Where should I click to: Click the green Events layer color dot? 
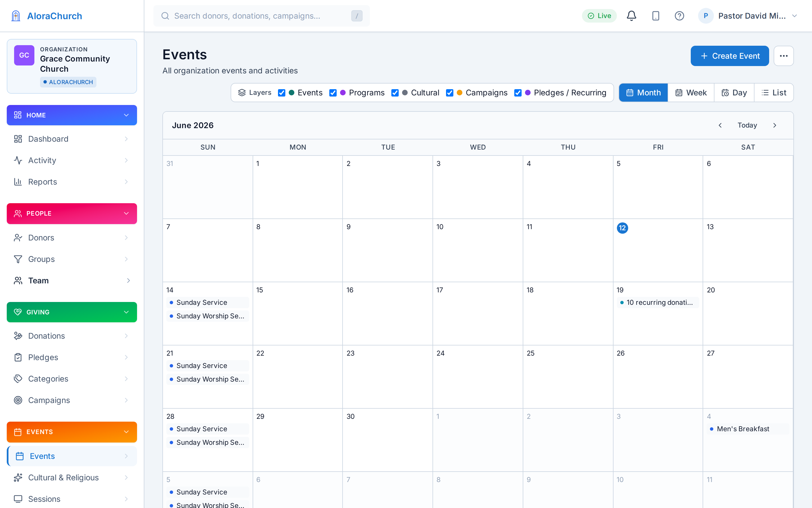(292, 93)
